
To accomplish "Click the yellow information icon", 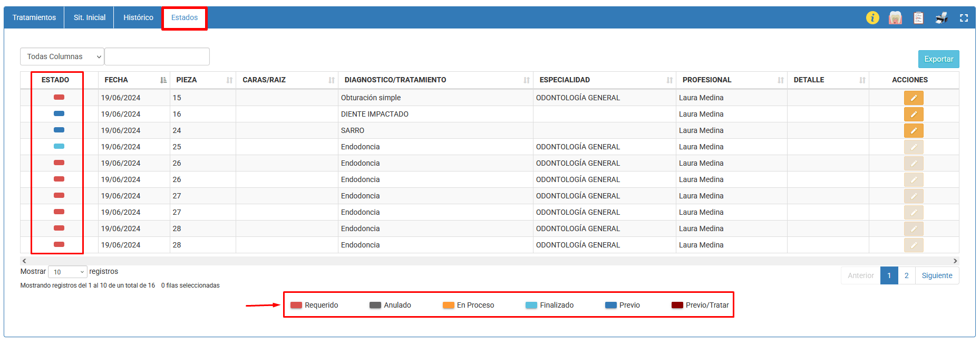I will pos(872,18).
